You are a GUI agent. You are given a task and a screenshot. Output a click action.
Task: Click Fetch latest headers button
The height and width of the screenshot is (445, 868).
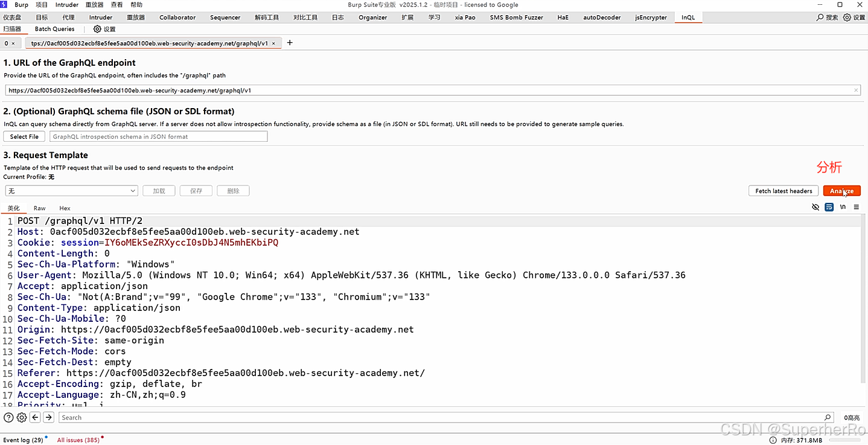coord(783,191)
